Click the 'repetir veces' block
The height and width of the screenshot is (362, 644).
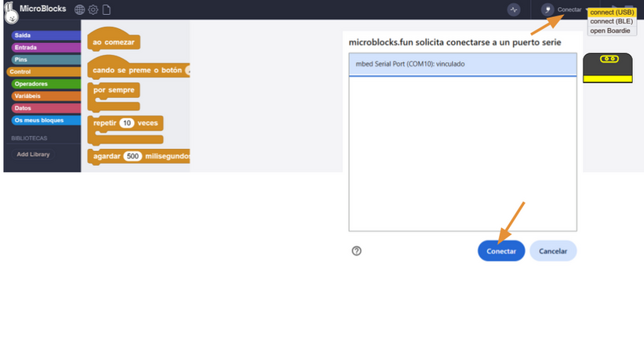point(126,130)
